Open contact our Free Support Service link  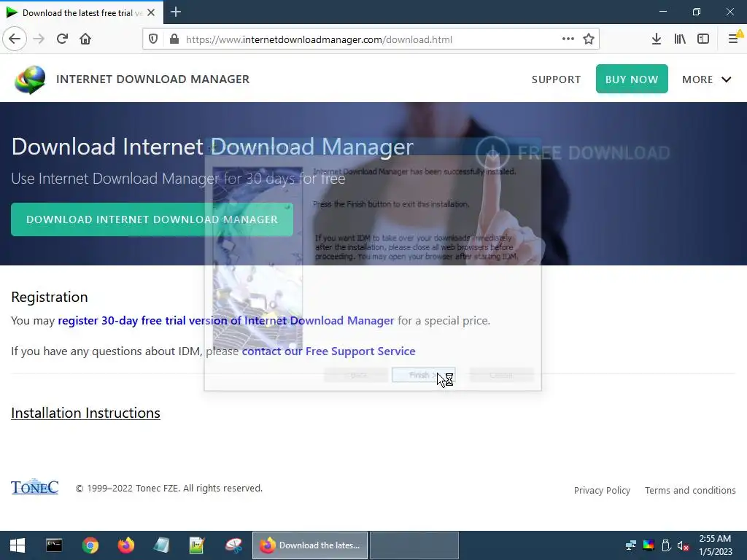tap(328, 351)
